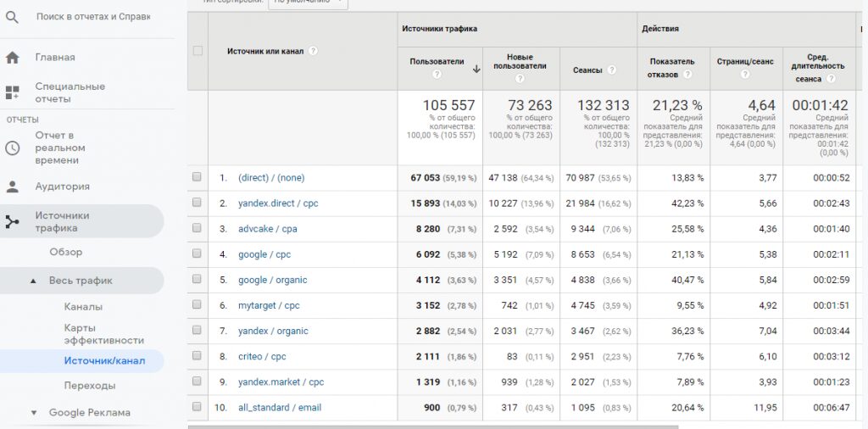Click the Источники трафика acquisition icon

click(x=12, y=222)
